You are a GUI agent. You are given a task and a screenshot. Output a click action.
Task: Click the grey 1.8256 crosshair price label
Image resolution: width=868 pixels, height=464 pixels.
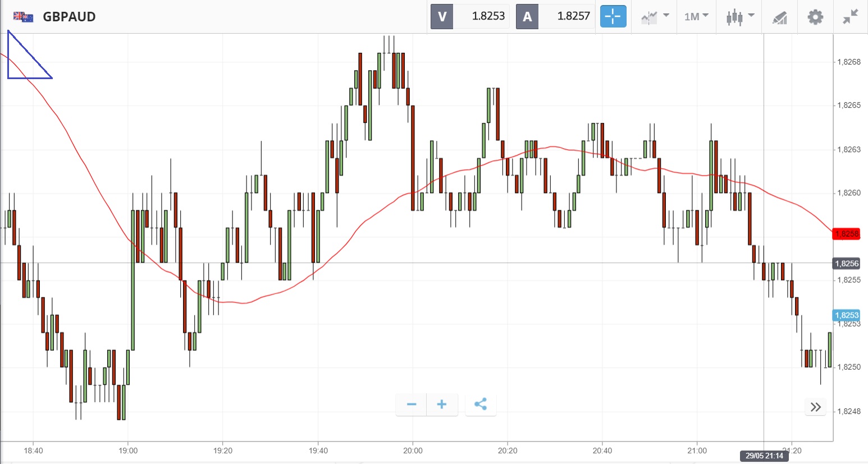point(846,264)
